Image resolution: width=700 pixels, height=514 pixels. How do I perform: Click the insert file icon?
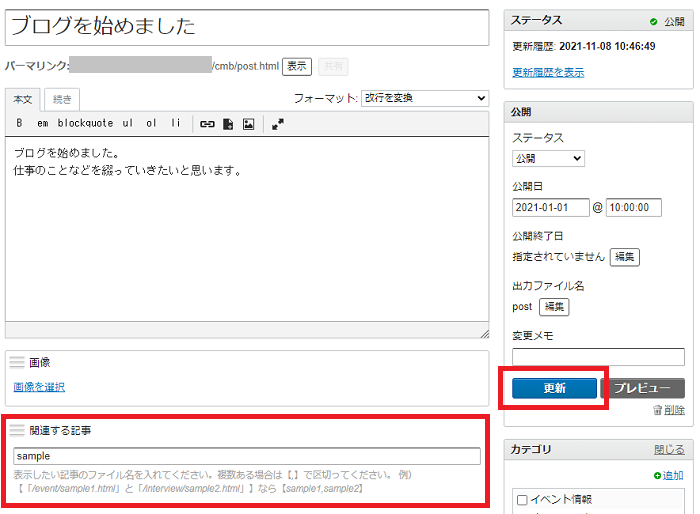coord(228,124)
